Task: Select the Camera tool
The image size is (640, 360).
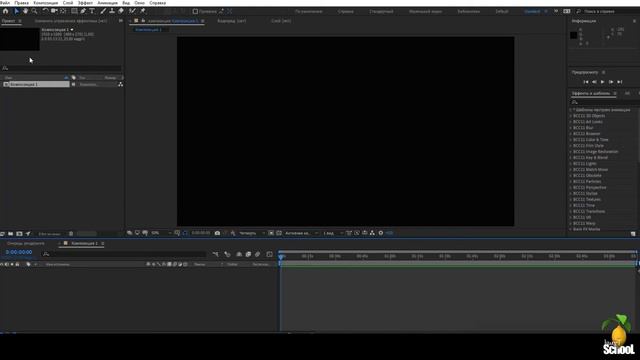Action: [x=54, y=11]
